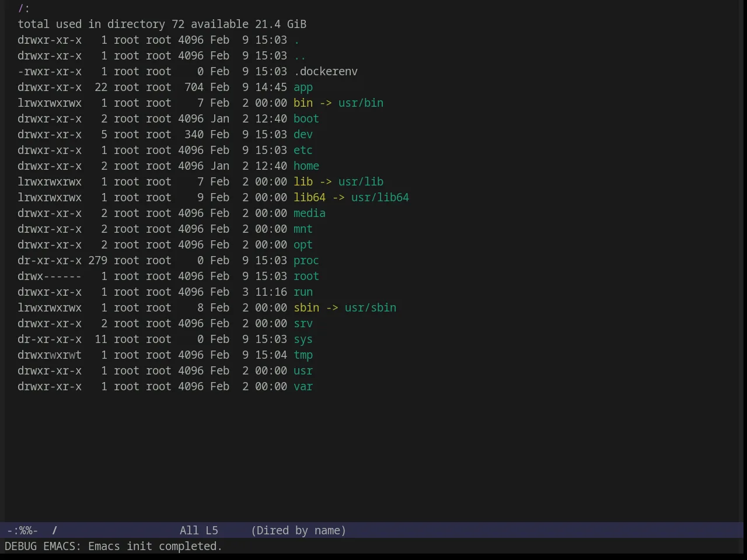Open the home directory
Viewport: 747px width, 560px height.
click(306, 166)
